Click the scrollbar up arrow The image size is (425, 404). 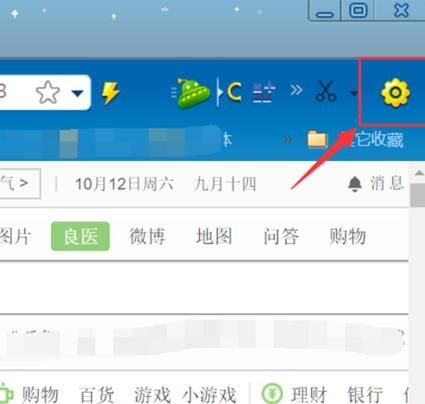[x=419, y=173]
